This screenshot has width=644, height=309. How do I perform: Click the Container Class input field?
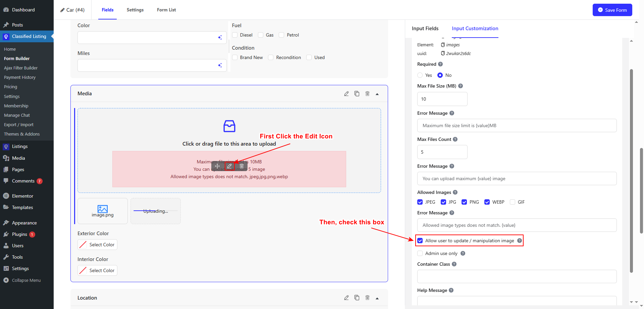(x=517, y=276)
